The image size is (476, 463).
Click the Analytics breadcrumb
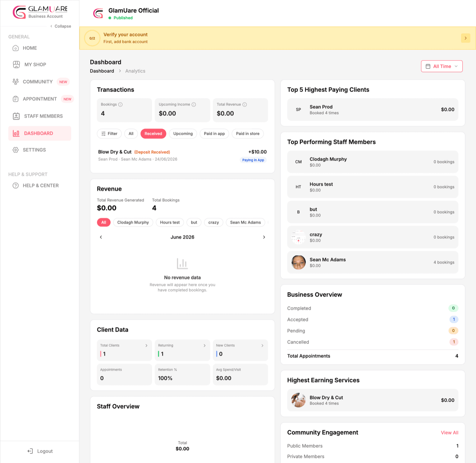[135, 71]
